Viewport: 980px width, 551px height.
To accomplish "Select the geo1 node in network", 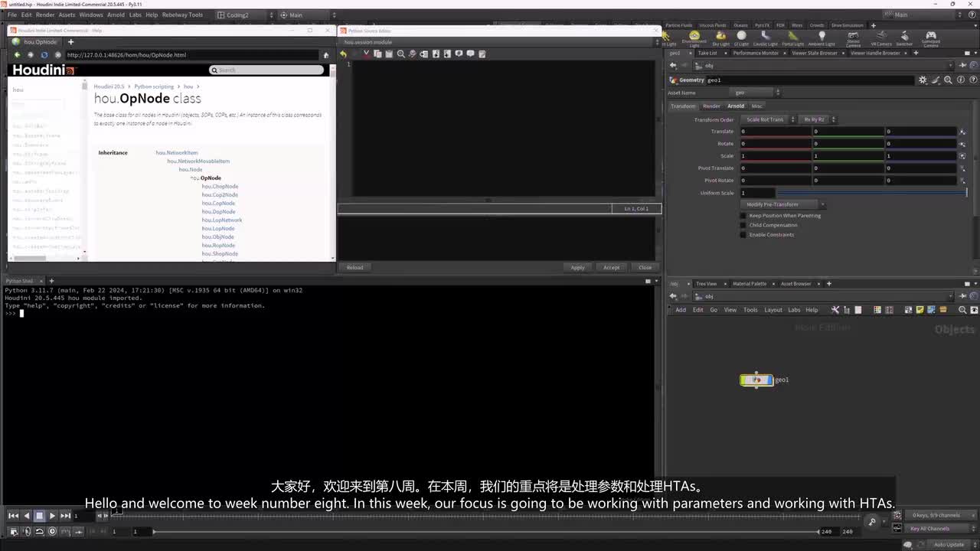I will pyautogui.click(x=756, y=380).
